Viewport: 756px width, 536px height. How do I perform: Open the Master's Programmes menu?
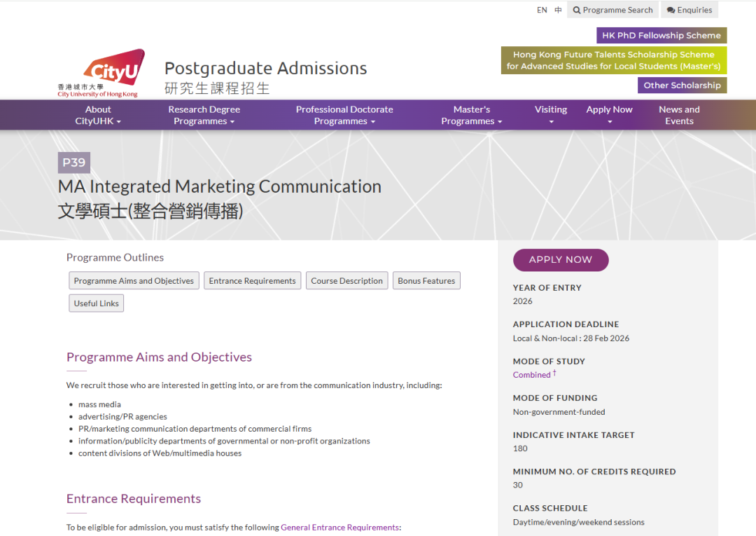pos(472,115)
